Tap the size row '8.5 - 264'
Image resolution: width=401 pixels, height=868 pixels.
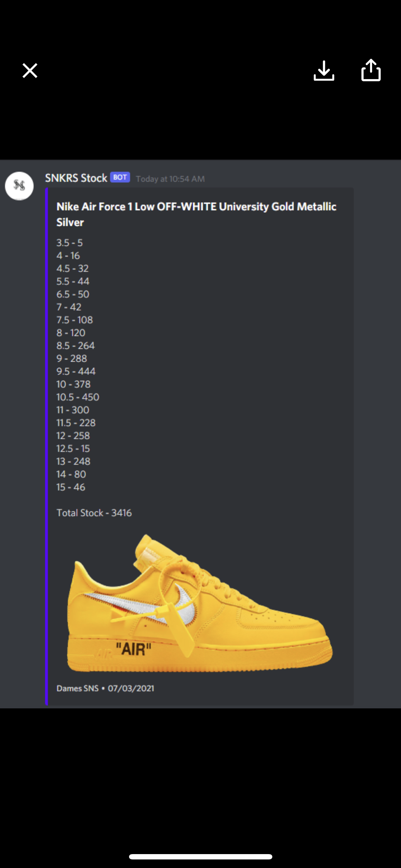coord(76,345)
